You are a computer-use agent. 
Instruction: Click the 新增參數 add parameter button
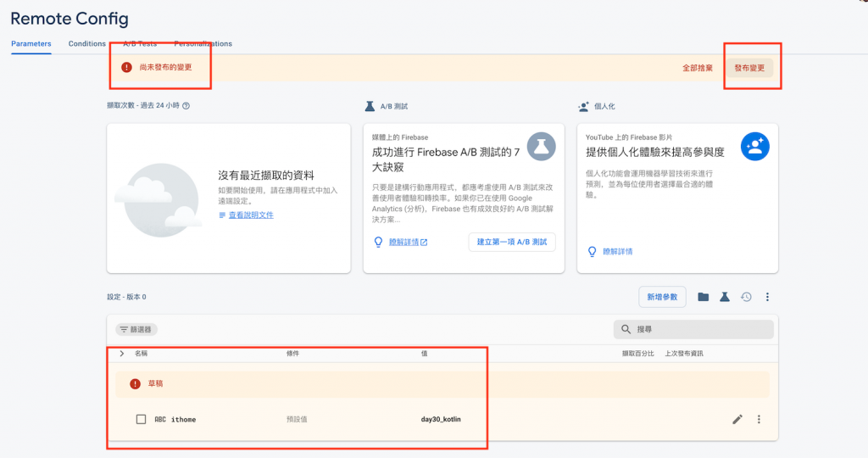point(662,297)
